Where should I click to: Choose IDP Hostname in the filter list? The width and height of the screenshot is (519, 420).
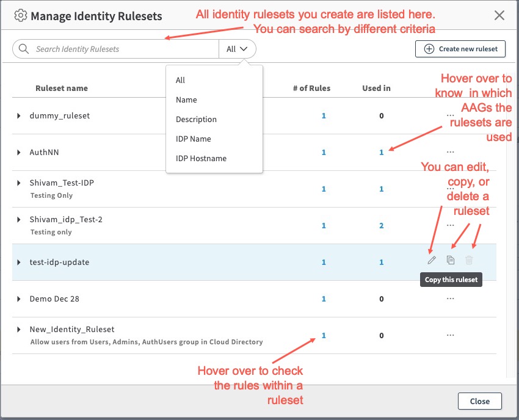click(x=201, y=158)
